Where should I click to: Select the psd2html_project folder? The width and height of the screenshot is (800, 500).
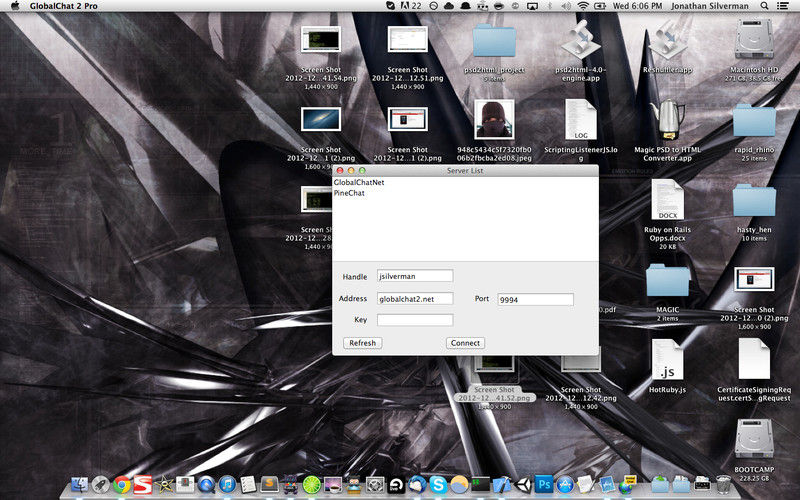click(x=494, y=40)
